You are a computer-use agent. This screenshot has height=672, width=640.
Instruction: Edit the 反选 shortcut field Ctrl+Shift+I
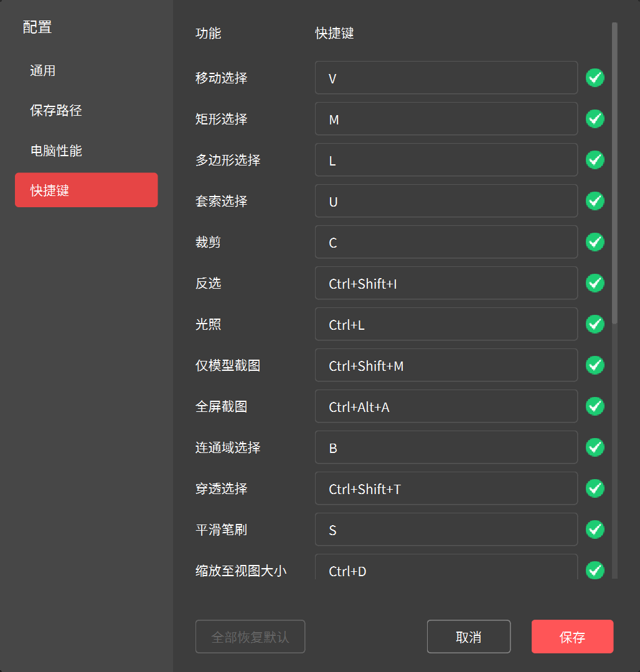[446, 284]
